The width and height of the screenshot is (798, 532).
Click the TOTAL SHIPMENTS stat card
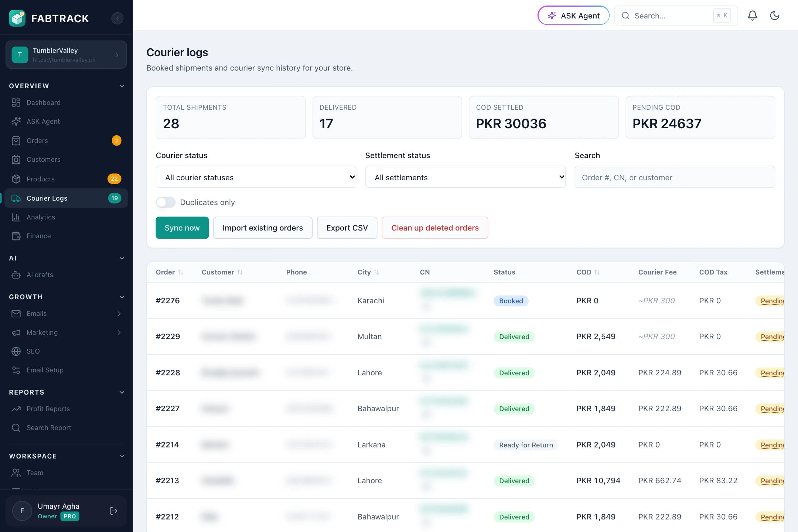click(x=231, y=117)
